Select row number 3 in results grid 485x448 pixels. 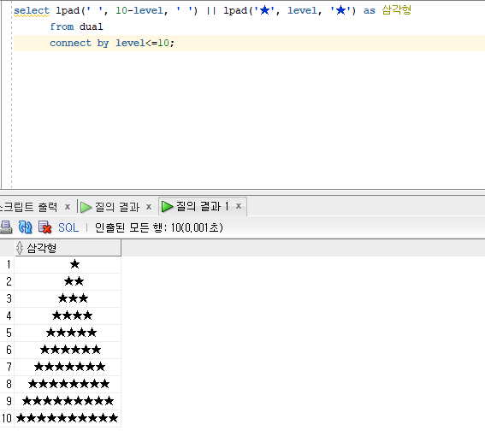(x=7, y=298)
